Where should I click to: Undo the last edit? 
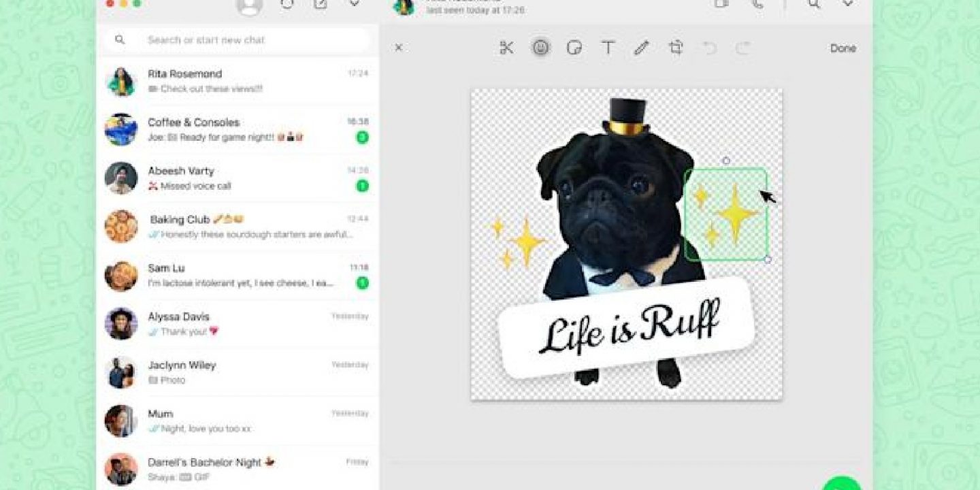click(710, 48)
